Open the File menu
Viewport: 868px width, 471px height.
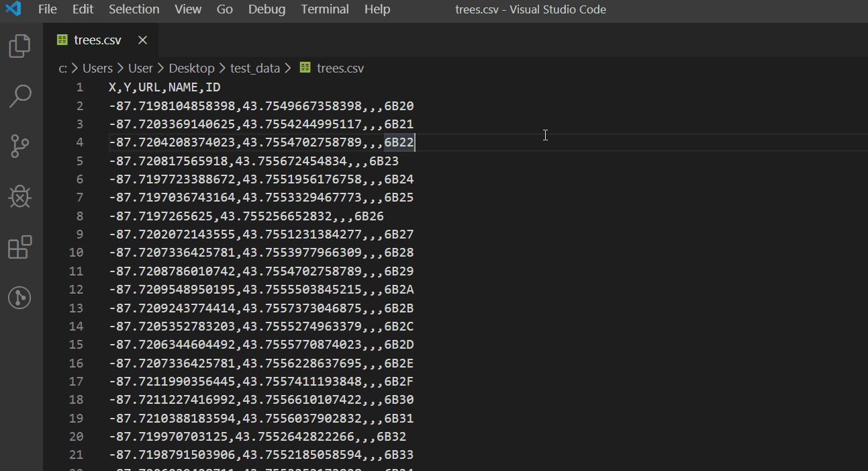click(48, 9)
